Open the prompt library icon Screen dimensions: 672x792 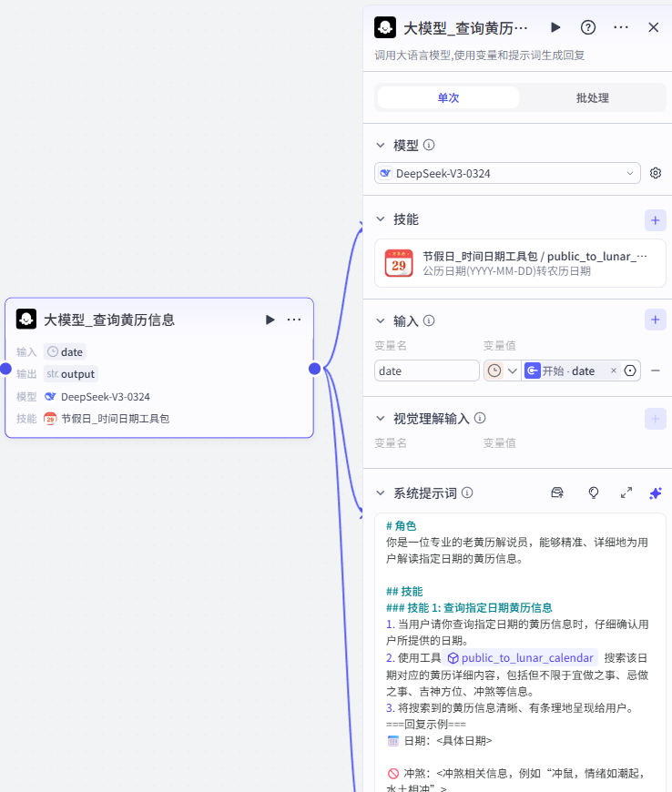pyautogui.click(x=557, y=493)
